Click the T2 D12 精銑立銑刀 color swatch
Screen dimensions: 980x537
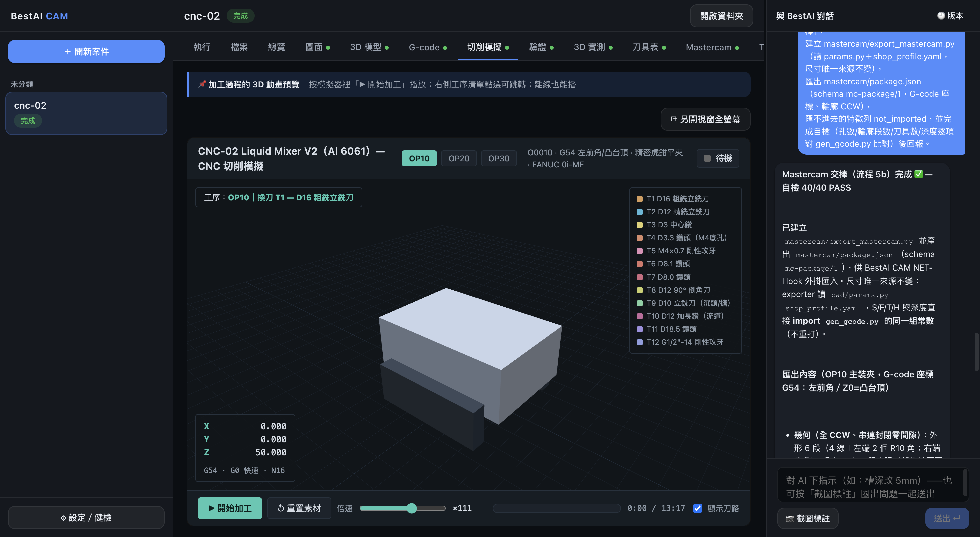640,212
